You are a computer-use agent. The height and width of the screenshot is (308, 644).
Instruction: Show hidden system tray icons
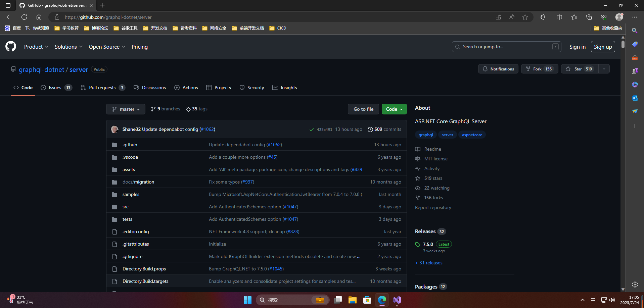[x=582, y=300]
